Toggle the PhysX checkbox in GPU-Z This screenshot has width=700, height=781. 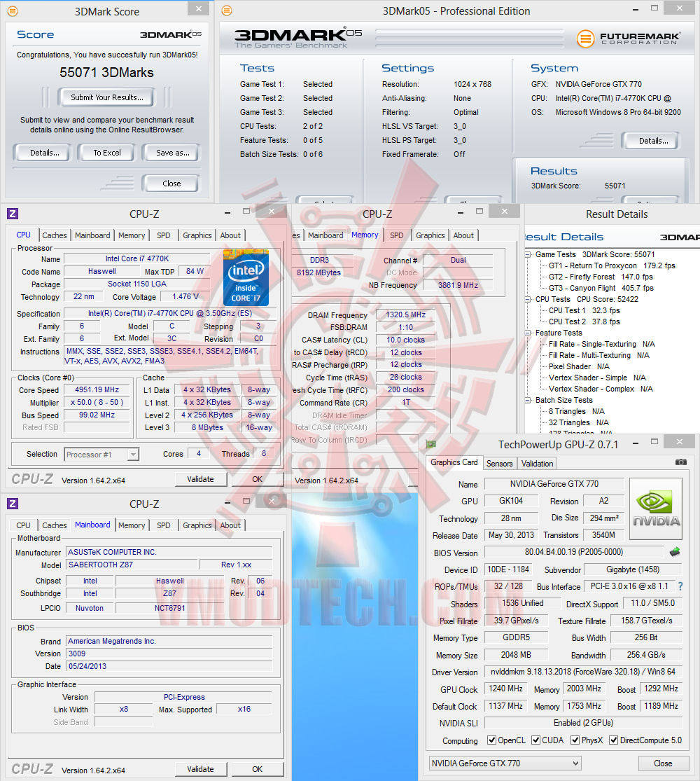coord(575,740)
